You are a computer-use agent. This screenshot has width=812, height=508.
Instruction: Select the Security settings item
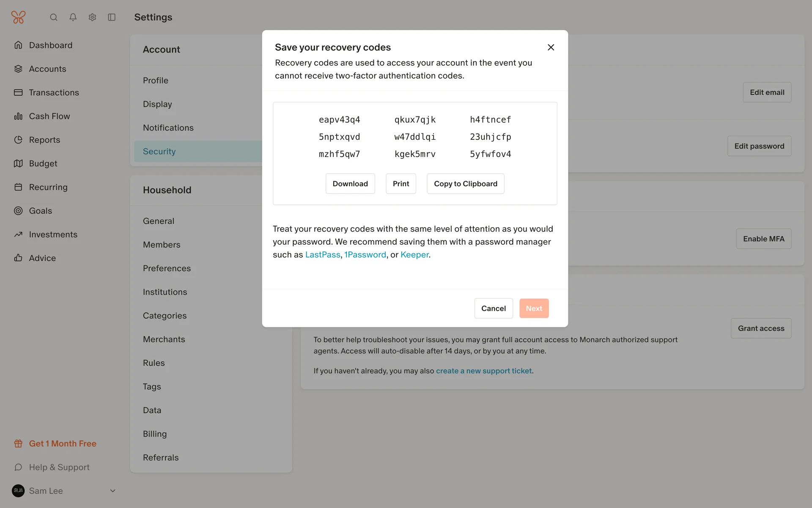(x=159, y=152)
